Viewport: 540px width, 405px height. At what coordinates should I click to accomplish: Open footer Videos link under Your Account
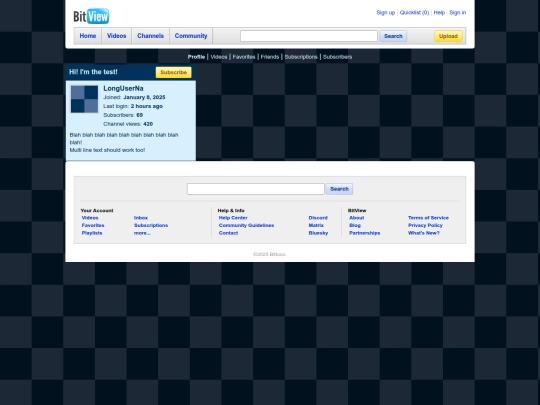click(90, 218)
